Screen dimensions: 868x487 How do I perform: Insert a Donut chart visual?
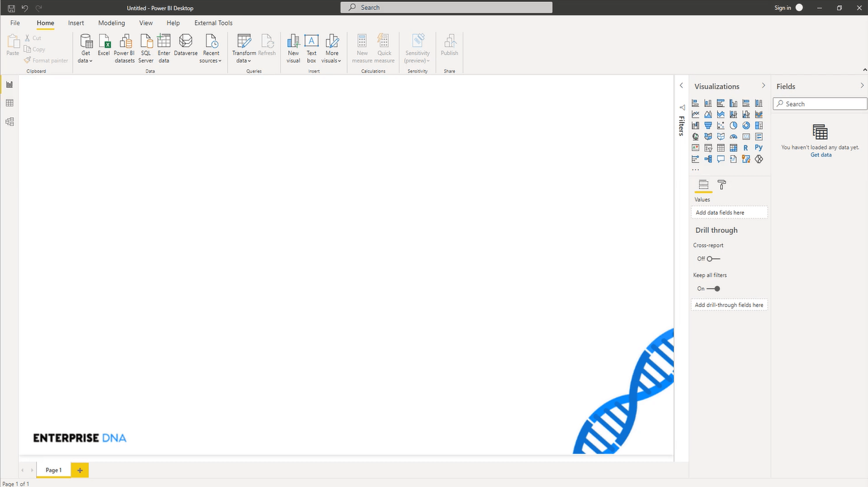click(x=746, y=125)
